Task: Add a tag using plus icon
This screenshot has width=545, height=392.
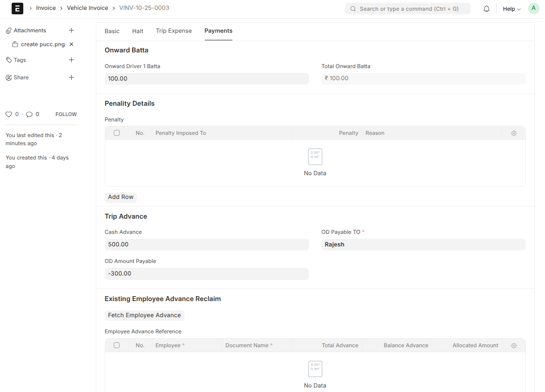Action: point(71,60)
